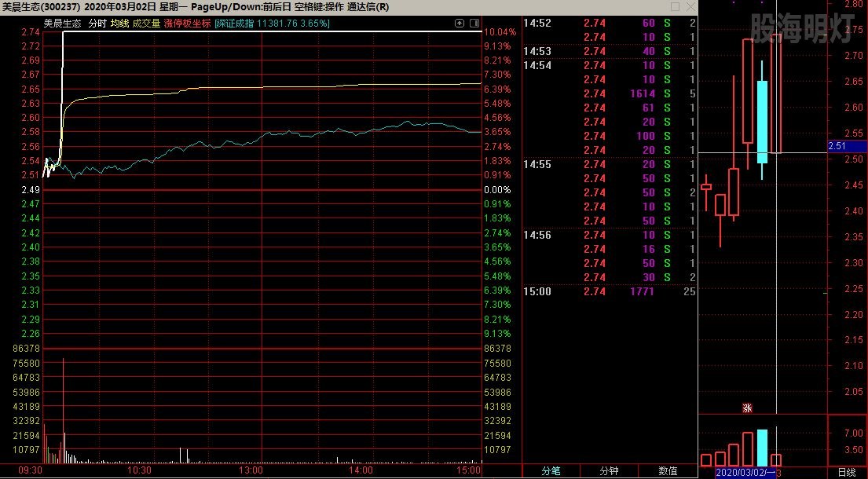Screen dimensions: 868x479
Task: Click the 0.00% baseline percentage label
Action: (497, 190)
